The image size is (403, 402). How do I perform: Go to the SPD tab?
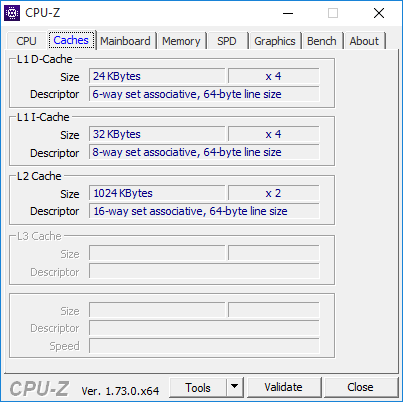tap(227, 41)
